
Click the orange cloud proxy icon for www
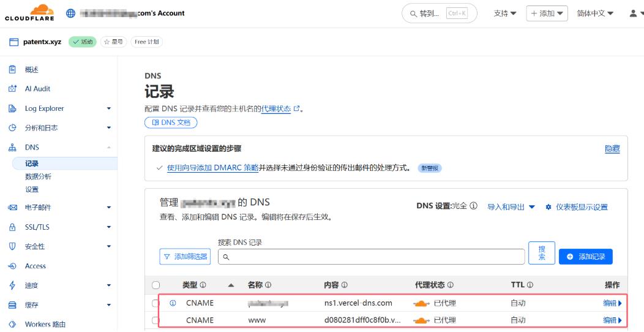[421, 320]
